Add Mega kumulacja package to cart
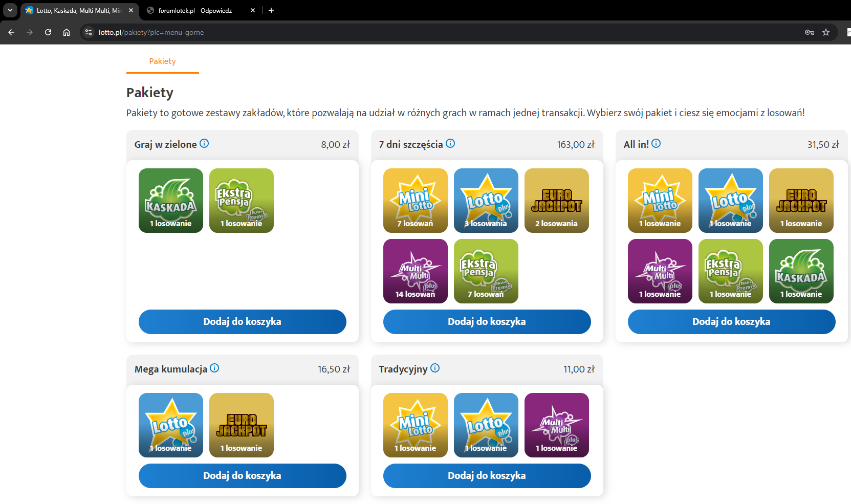This screenshot has width=851, height=504. (242, 476)
